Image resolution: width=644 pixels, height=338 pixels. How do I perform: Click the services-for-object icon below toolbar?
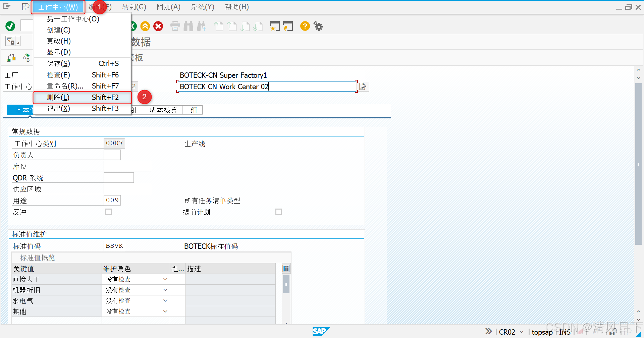pyautogui.click(x=10, y=41)
